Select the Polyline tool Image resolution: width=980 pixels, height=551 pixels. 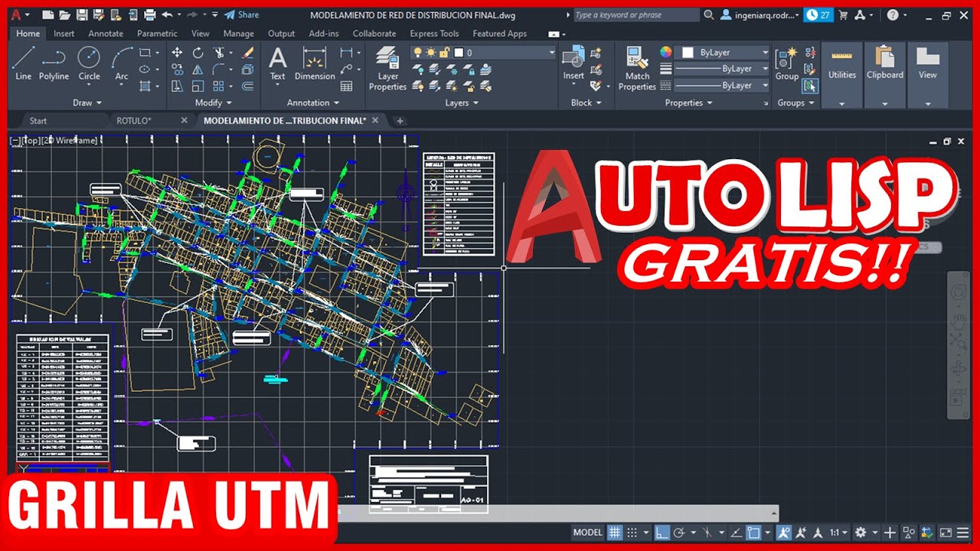point(54,64)
